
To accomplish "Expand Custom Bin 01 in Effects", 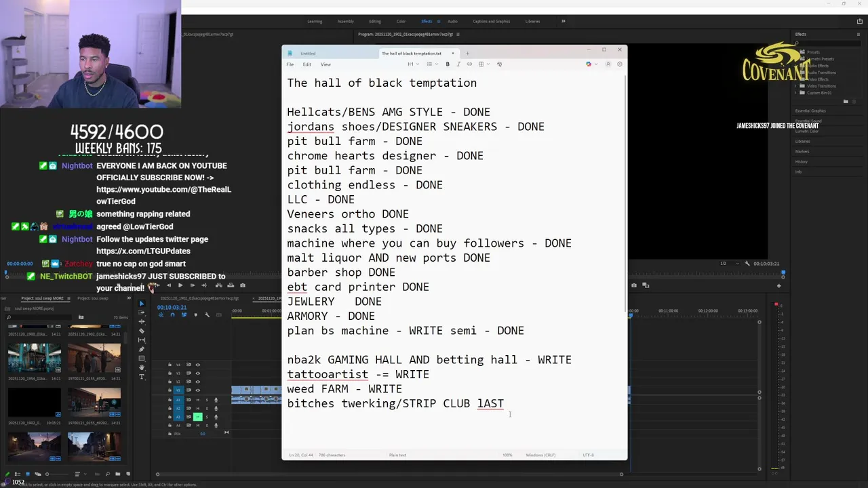I will pyautogui.click(x=795, y=93).
